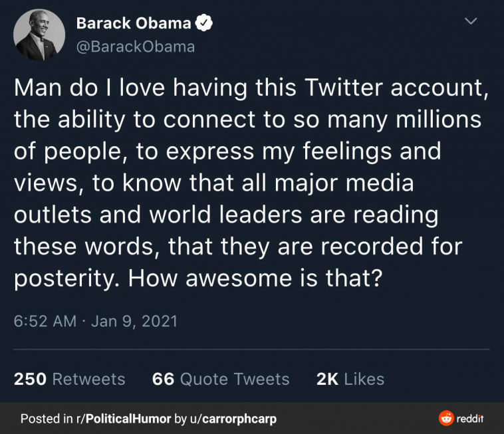Open the r/PoliticalHumor subreddit link
This screenshot has width=504, height=434.
124,419
